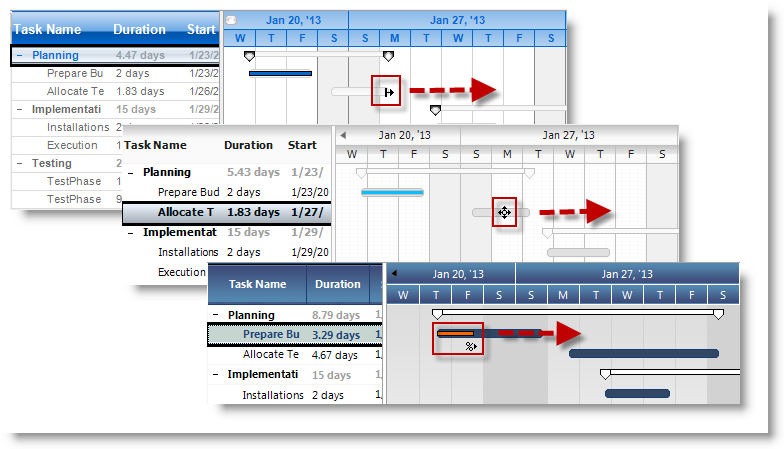Select the Allocate Te row in the bottom dark Gantt
Viewport: 784px width, 449px height.
pos(295,355)
